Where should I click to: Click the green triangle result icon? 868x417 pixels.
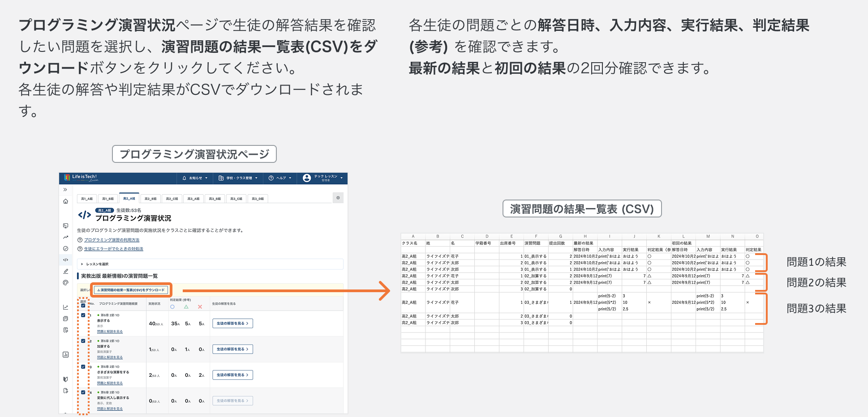186,307
